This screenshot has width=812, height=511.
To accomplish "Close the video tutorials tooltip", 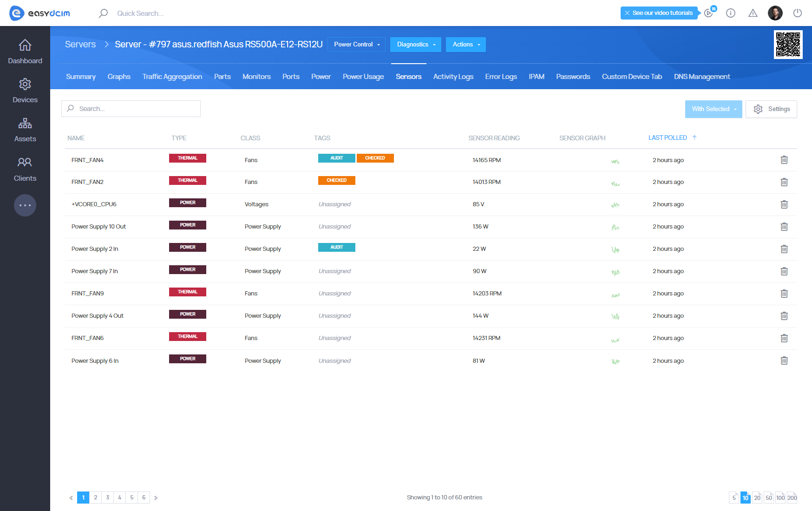I will click(627, 13).
